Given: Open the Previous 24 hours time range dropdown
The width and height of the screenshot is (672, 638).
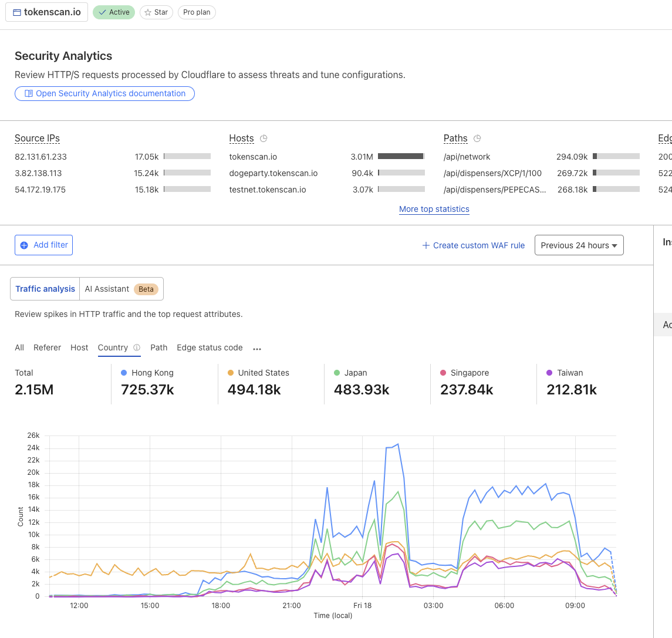Looking at the screenshot, I should 579,245.
